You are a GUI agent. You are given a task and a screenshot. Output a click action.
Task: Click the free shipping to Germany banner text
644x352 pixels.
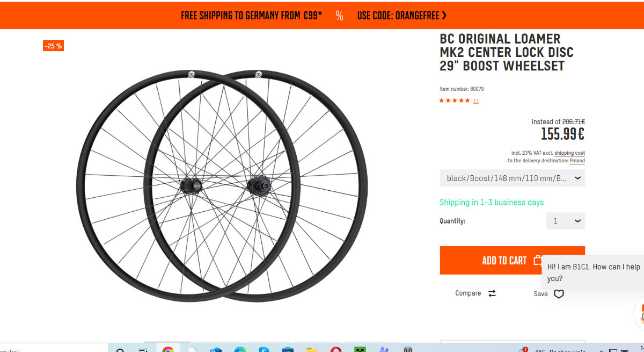point(252,16)
